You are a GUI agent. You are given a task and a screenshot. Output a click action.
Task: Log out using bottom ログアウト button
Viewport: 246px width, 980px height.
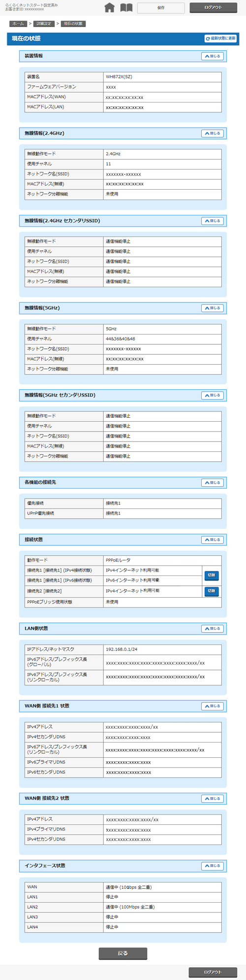point(213,972)
